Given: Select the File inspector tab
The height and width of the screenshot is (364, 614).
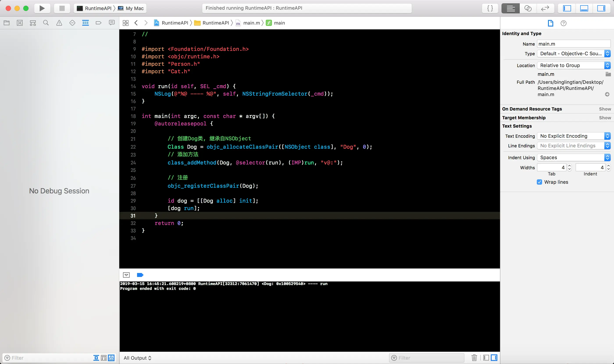Looking at the screenshot, I should 550,23.
